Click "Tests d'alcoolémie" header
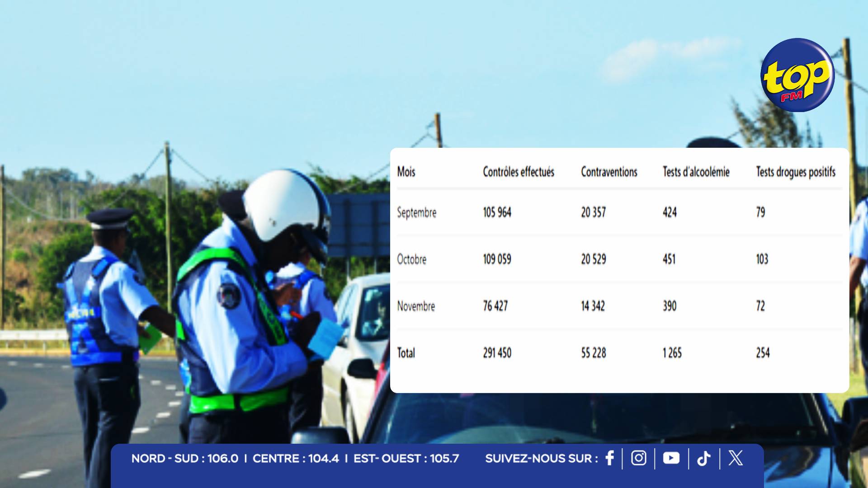This screenshot has width=868, height=488. 696,172
